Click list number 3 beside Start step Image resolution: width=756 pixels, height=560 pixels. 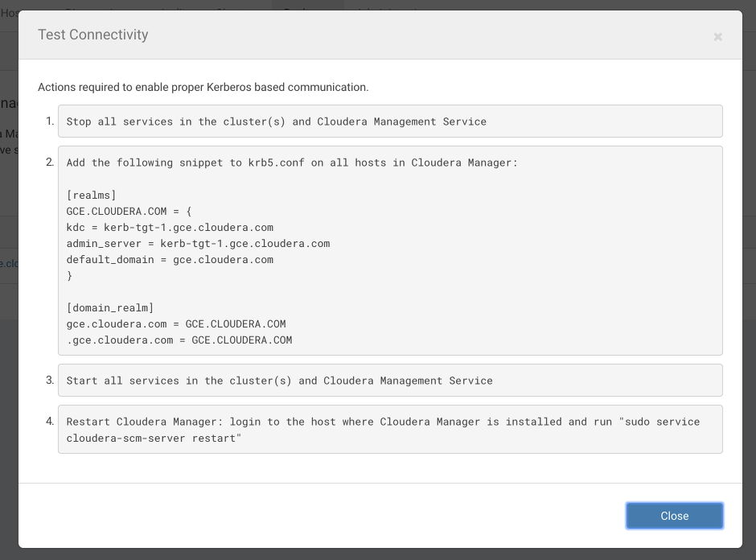(x=50, y=381)
